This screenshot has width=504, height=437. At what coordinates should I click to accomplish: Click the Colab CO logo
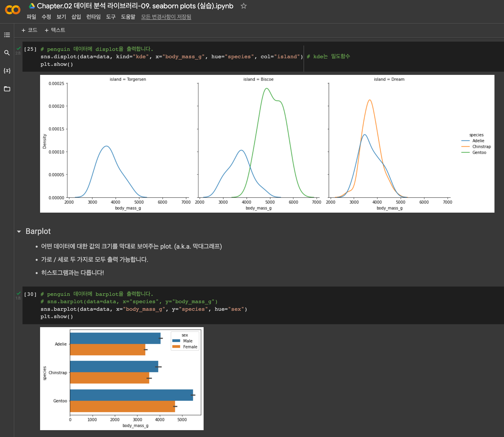[x=12, y=10]
